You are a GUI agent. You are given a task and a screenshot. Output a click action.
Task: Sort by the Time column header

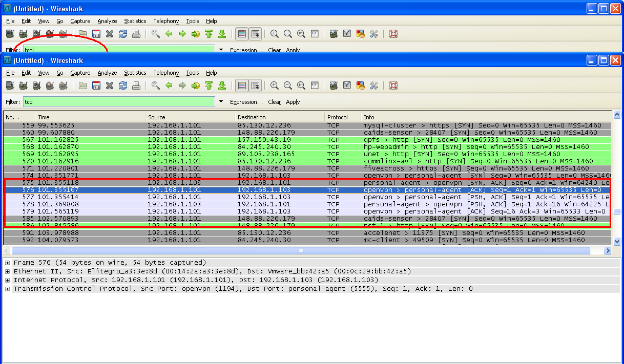90,117
